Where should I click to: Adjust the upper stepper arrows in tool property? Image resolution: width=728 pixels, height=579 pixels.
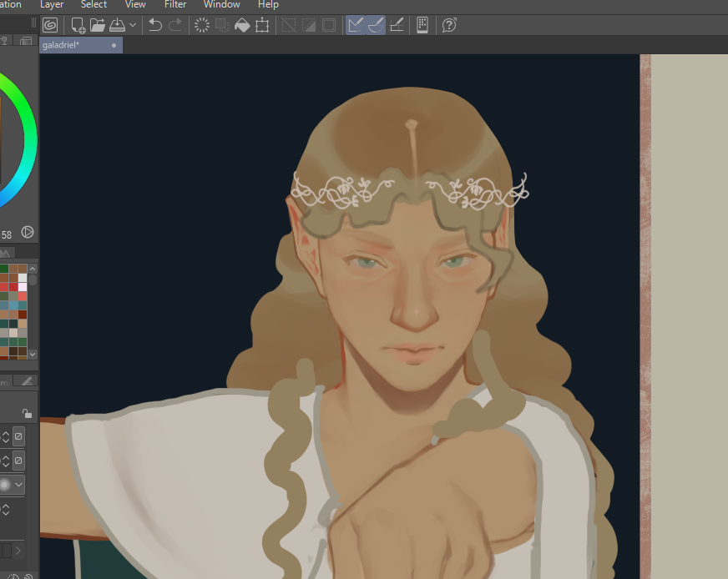click(6, 436)
